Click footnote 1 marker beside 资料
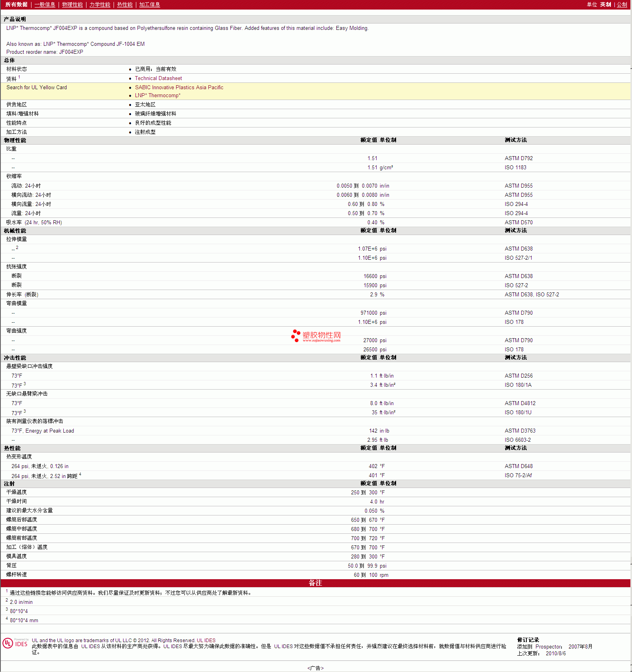The height and width of the screenshot is (672, 632). (x=19, y=77)
